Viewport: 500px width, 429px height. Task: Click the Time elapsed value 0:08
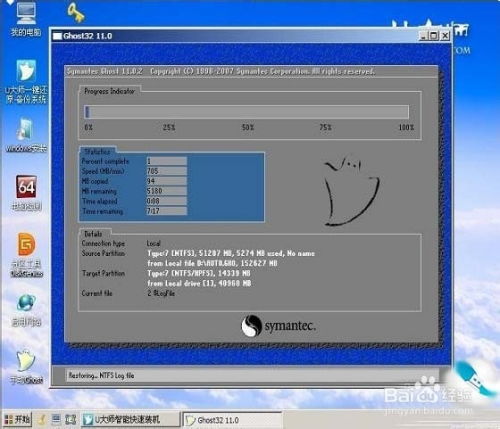point(167,201)
